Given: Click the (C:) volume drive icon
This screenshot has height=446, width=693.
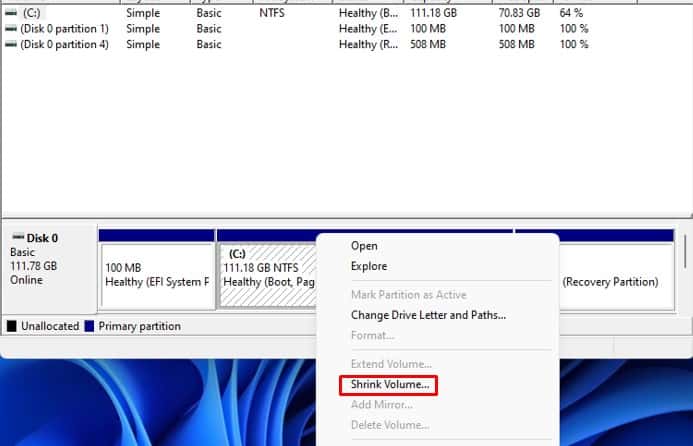Looking at the screenshot, I should point(11,13).
